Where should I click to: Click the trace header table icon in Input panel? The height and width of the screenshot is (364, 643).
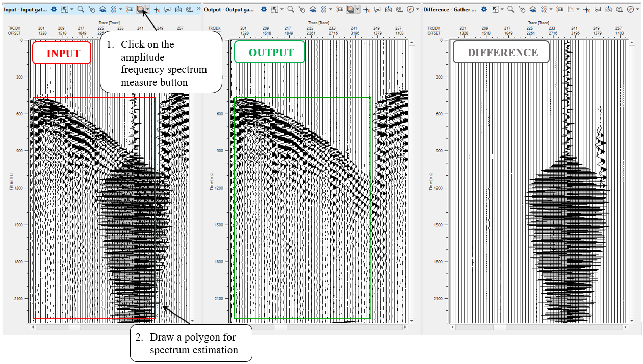click(130, 9)
